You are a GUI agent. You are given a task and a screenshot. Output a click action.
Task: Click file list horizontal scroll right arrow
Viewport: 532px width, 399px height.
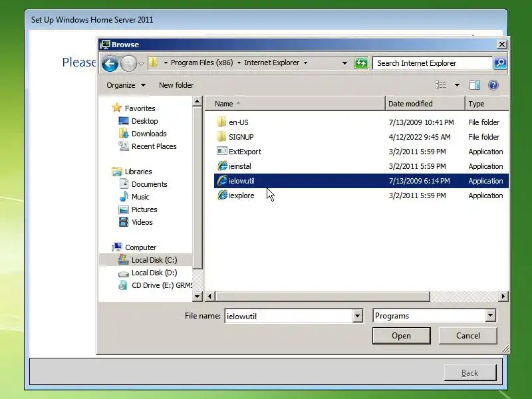[503, 297]
